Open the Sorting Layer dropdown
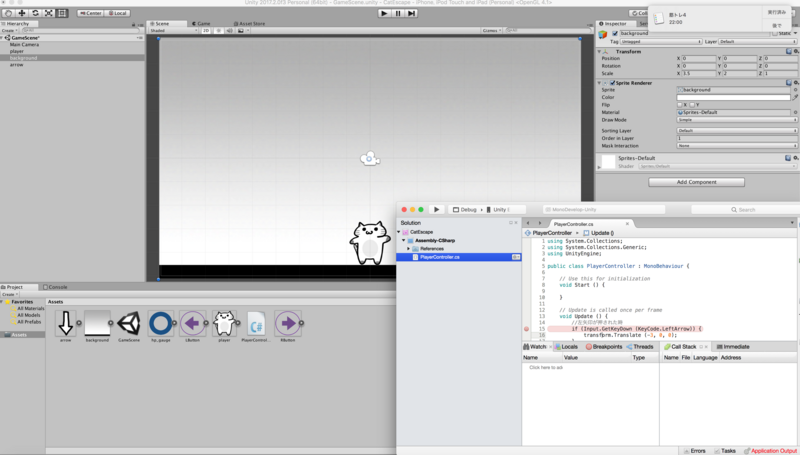Screen dimensions: 800x455 (737, 131)
